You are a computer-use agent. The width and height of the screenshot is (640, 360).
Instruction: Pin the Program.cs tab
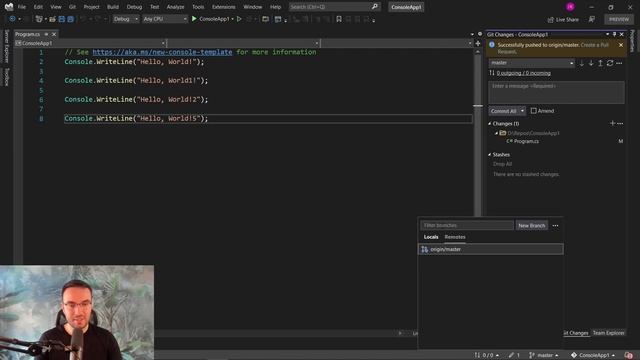(46, 34)
